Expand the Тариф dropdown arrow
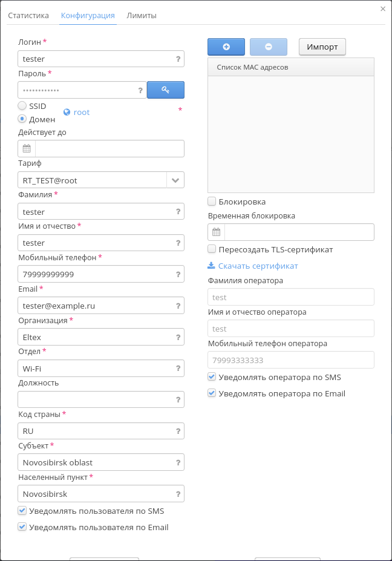This screenshot has height=561, width=392. [175, 180]
